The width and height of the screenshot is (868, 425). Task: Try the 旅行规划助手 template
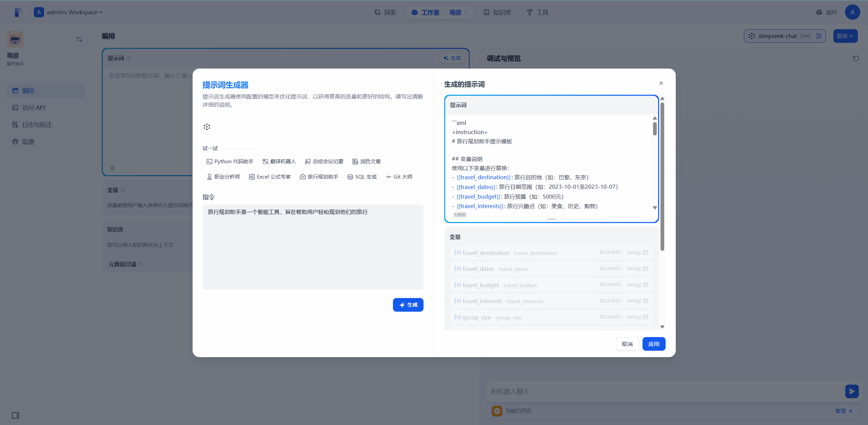(x=319, y=177)
